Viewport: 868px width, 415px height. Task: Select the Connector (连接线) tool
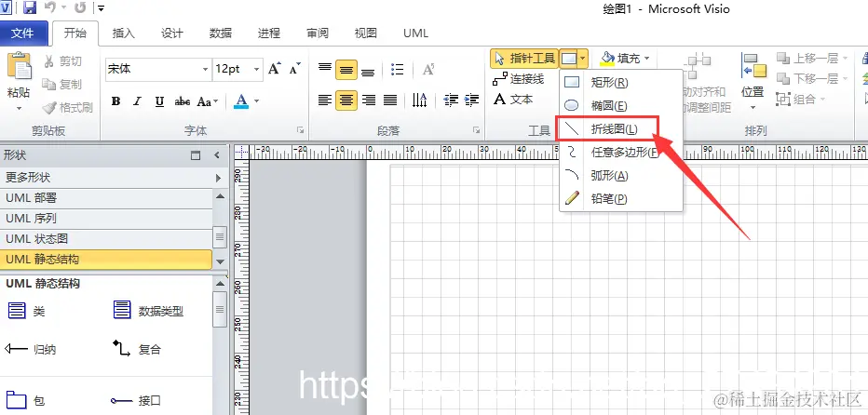point(518,79)
